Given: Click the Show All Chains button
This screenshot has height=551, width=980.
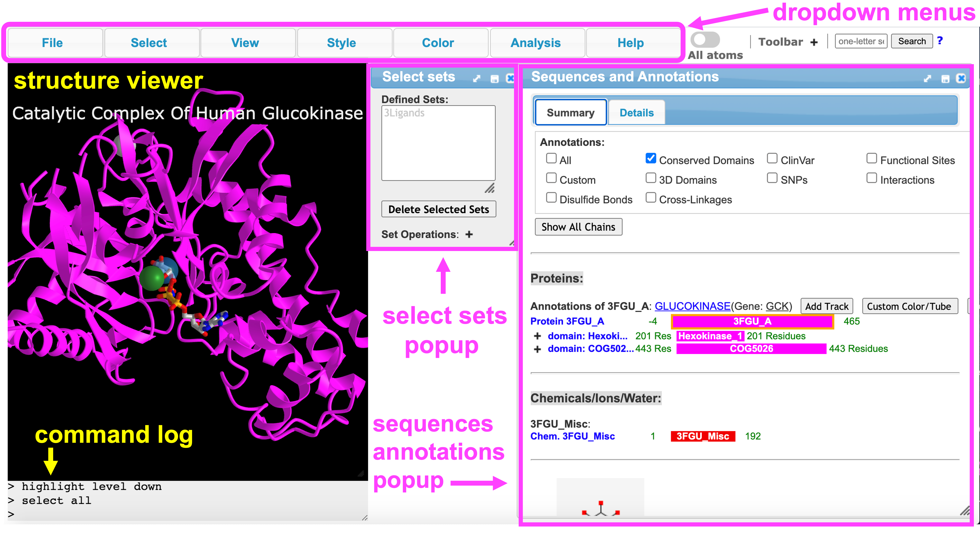Looking at the screenshot, I should point(578,227).
